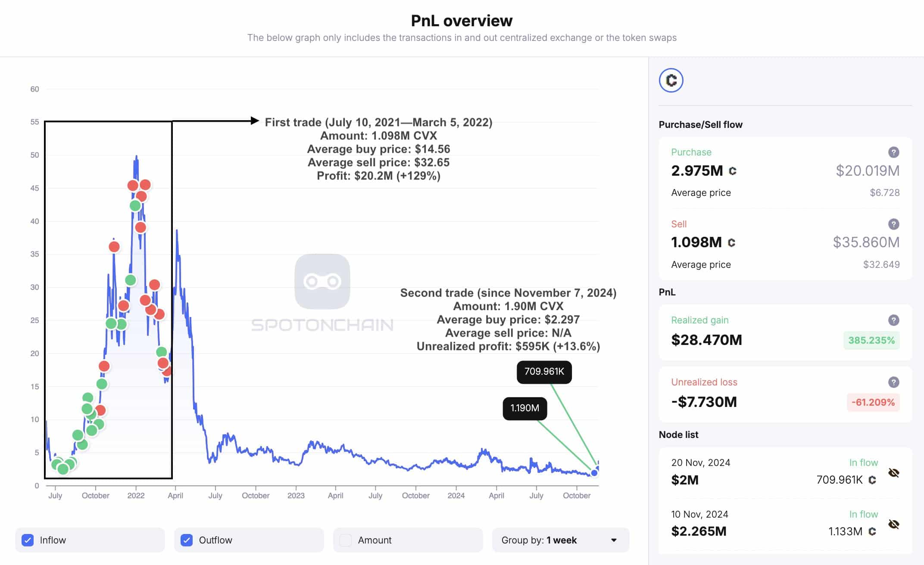
Task: Click the Realized gain help icon
Action: pyautogui.click(x=893, y=320)
